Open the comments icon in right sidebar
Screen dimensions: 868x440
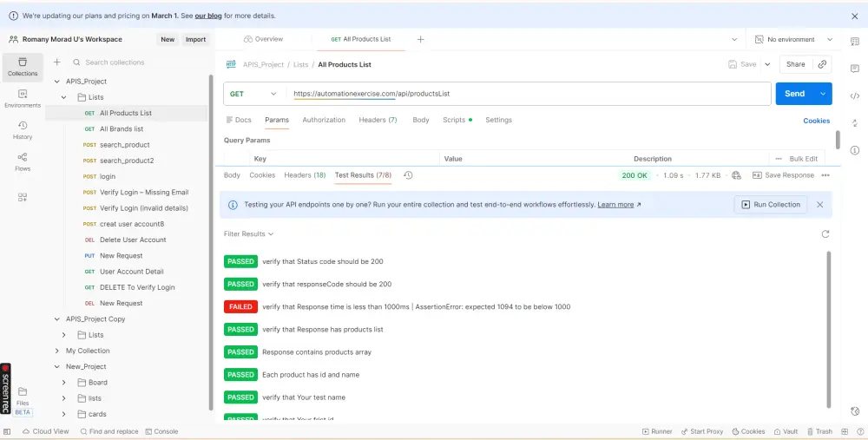[x=855, y=69]
